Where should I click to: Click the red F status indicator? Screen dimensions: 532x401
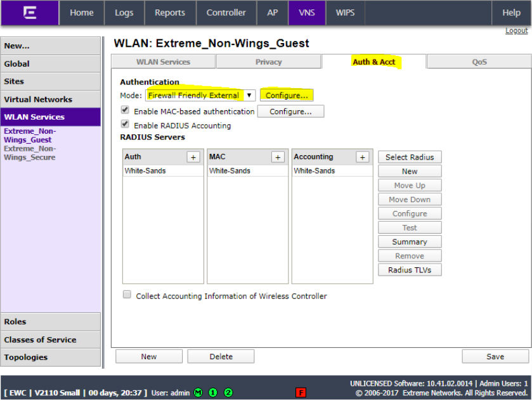tap(301, 393)
